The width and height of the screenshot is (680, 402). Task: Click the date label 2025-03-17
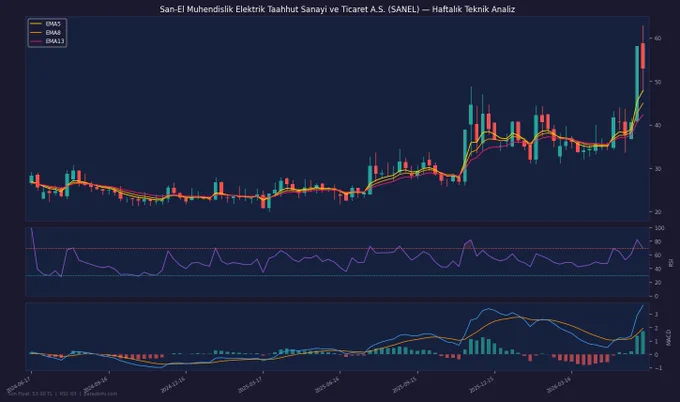(250, 384)
